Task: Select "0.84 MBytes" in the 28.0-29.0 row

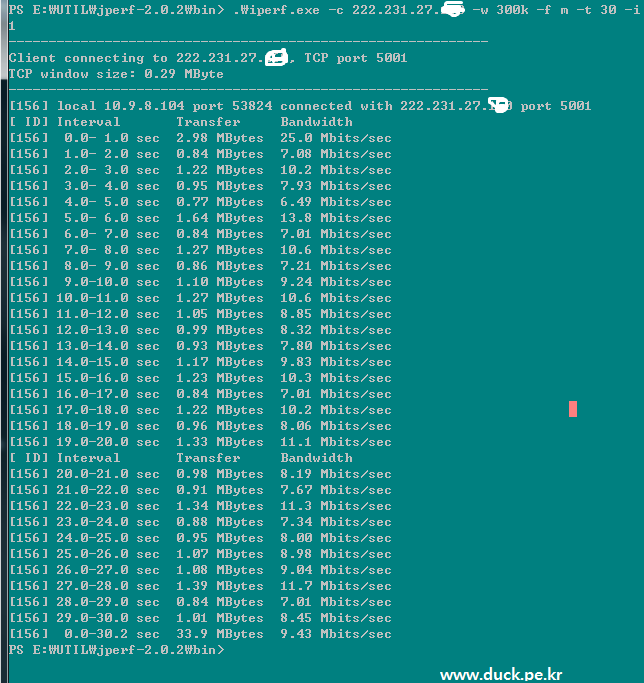Action: coord(220,602)
